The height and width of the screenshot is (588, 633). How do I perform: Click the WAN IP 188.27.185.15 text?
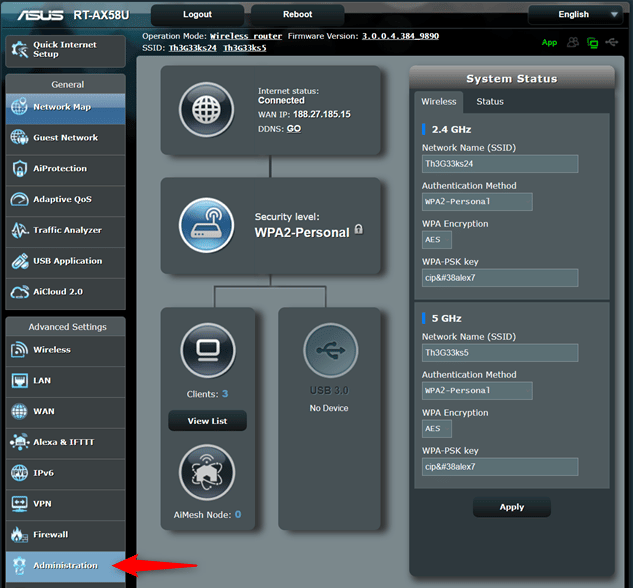322,114
